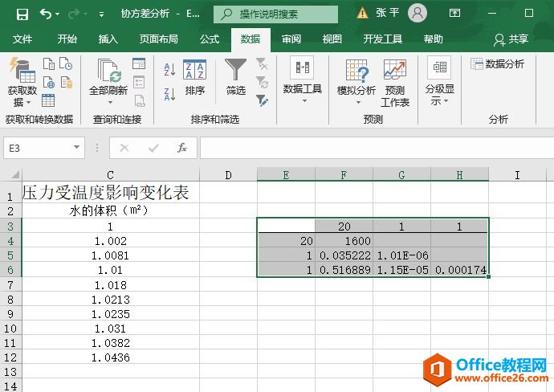Click the 数据分析 data analysis button

pos(498,64)
